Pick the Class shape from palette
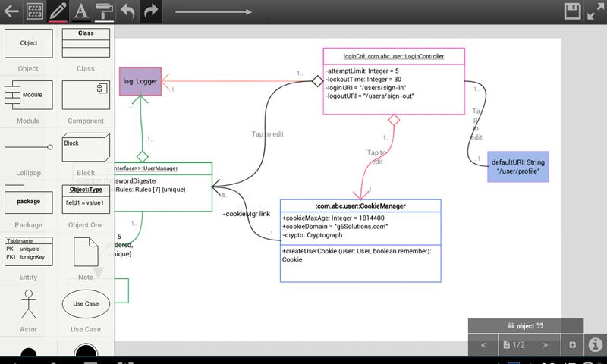Viewport: 607px width, 364px height. click(86, 42)
